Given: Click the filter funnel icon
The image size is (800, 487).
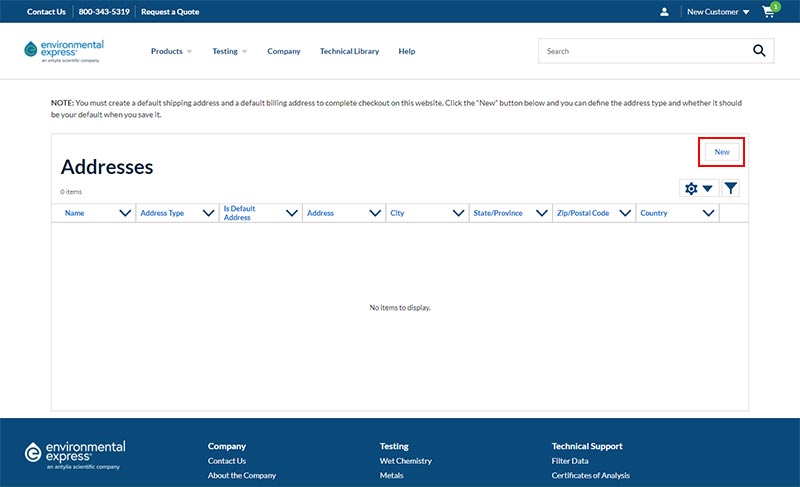Looking at the screenshot, I should click(x=731, y=188).
